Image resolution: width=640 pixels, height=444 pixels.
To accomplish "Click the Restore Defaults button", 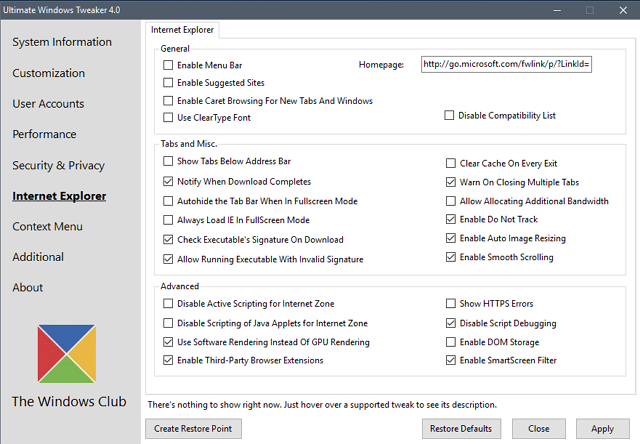I will (461, 428).
